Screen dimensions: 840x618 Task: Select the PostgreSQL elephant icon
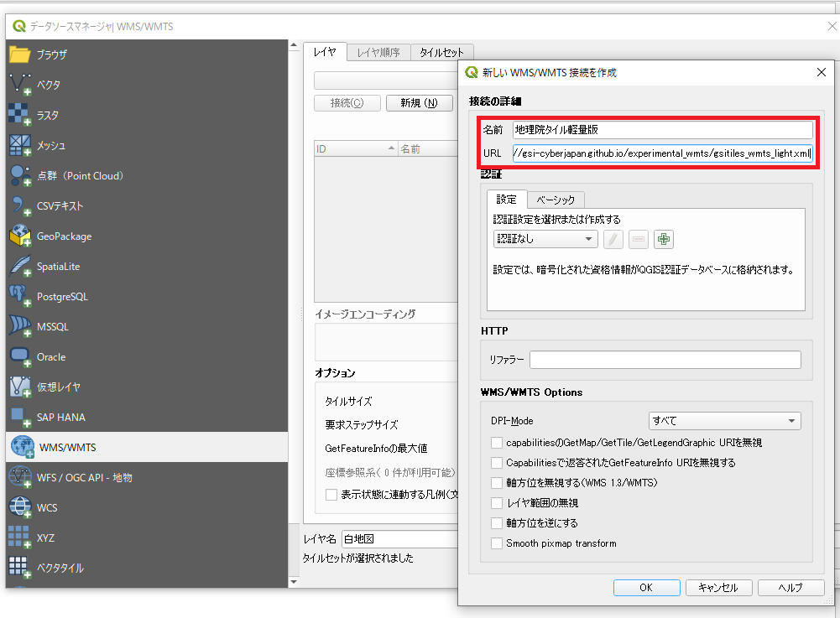coord(20,296)
